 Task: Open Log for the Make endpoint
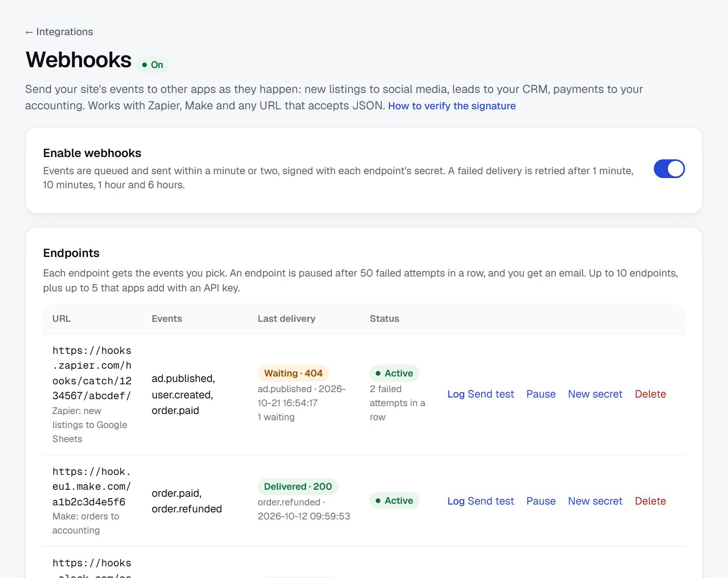click(x=456, y=501)
